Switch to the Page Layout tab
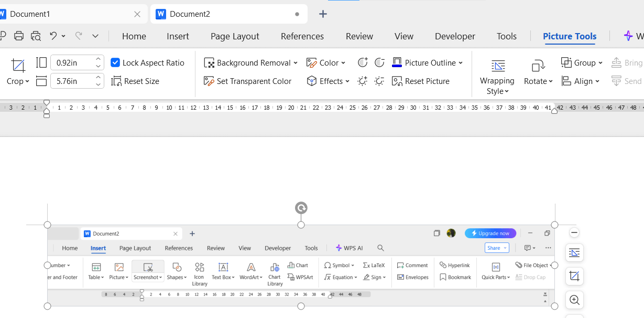The image size is (644, 318). [235, 36]
